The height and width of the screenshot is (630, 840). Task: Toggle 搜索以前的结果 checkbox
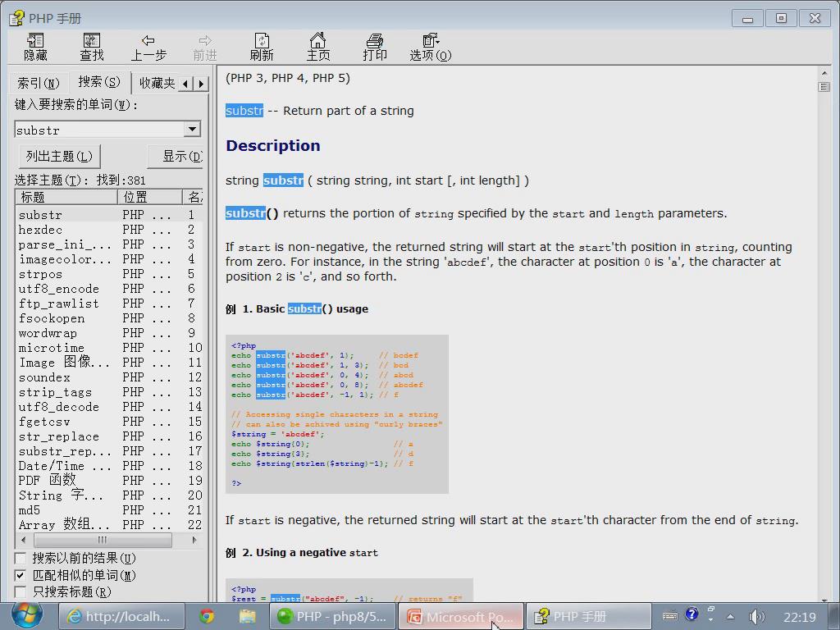click(x=21, y=558)
